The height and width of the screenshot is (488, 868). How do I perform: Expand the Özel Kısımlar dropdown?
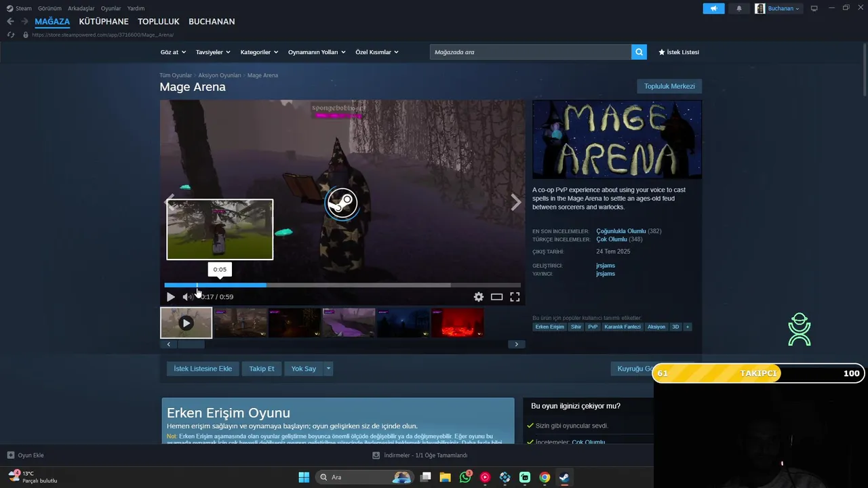coord(377,52)
